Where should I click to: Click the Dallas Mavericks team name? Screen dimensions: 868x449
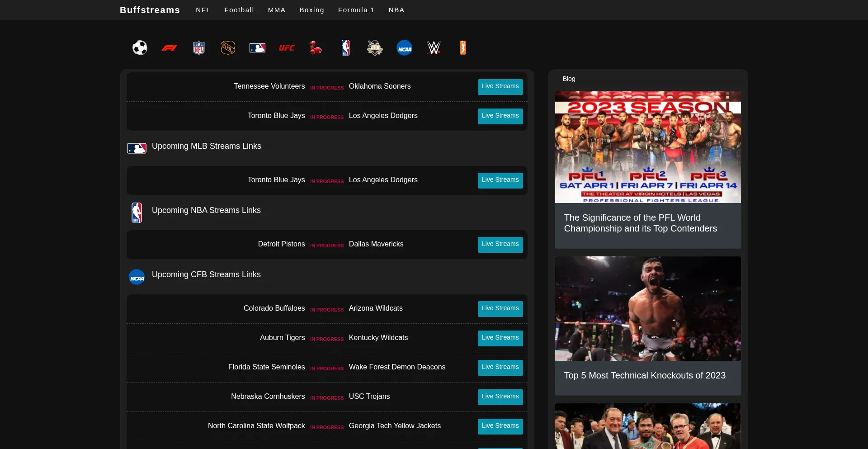click(x=376, y=244)
